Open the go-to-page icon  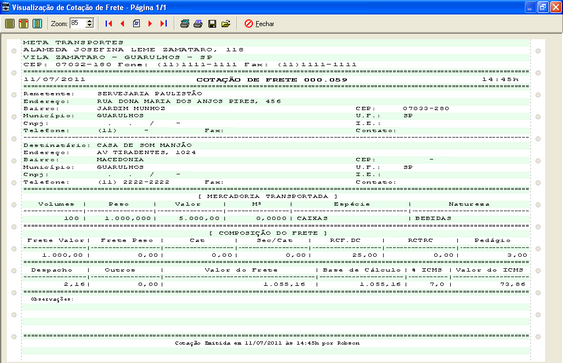[136, 24]
